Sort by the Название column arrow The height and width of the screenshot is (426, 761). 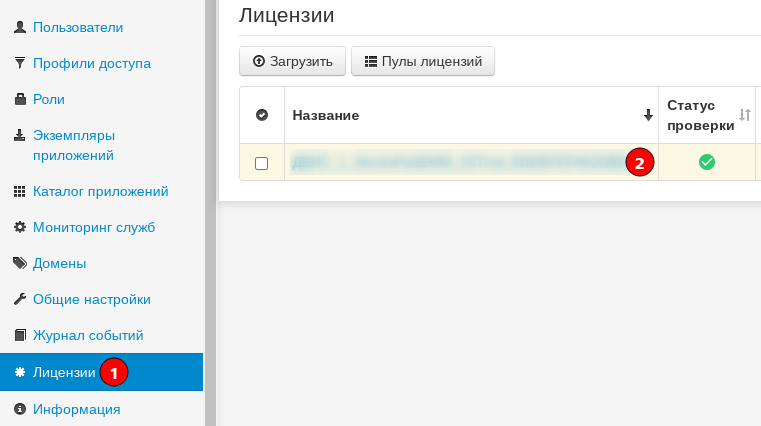(x=648, y=116)
